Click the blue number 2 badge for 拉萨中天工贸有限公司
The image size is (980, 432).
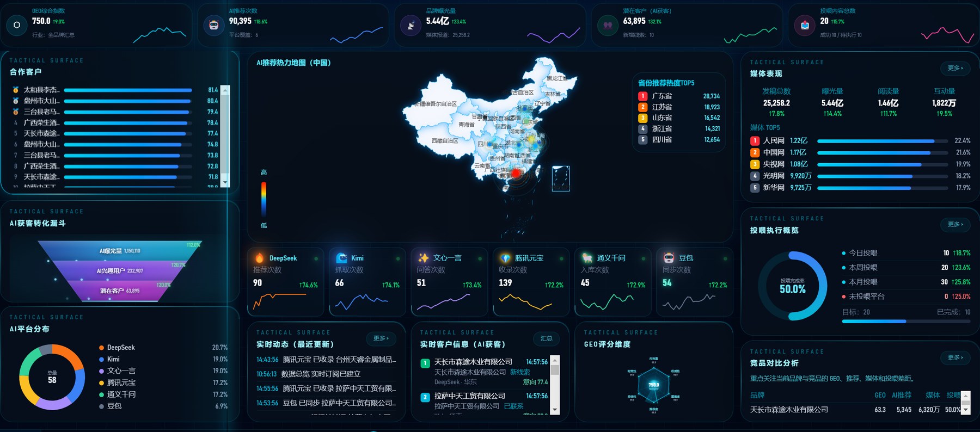point(425,397)
